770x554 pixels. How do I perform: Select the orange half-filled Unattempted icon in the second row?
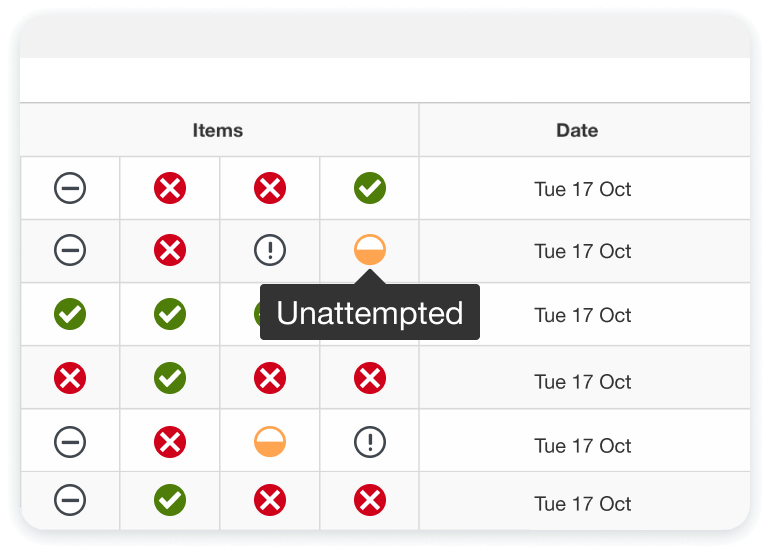click(370, 250)
